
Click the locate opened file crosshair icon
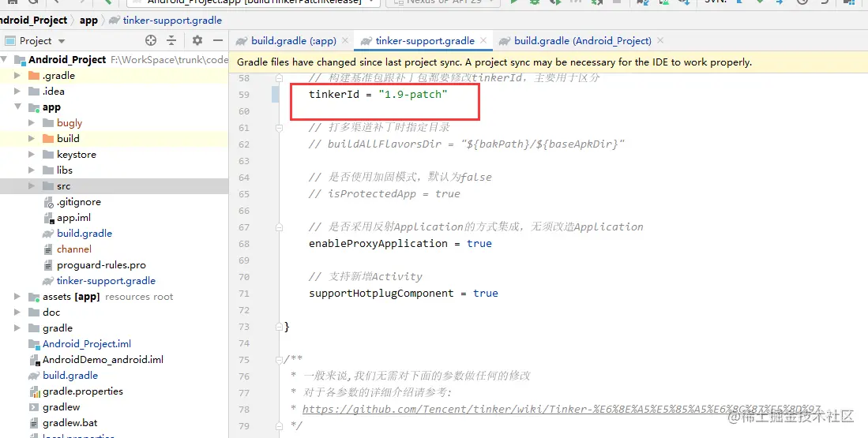pos(151,40)
